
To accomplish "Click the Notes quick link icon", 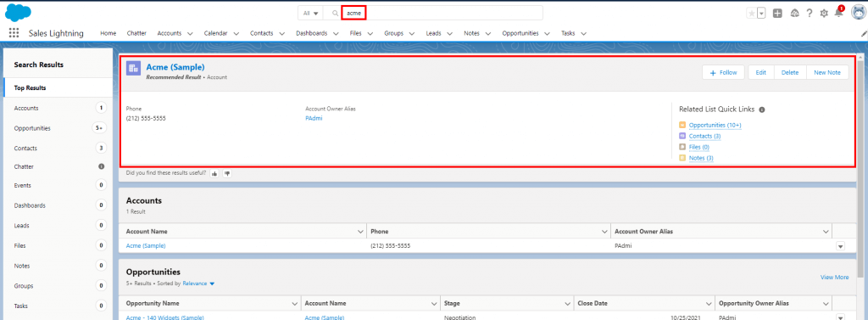I will 682,158.
